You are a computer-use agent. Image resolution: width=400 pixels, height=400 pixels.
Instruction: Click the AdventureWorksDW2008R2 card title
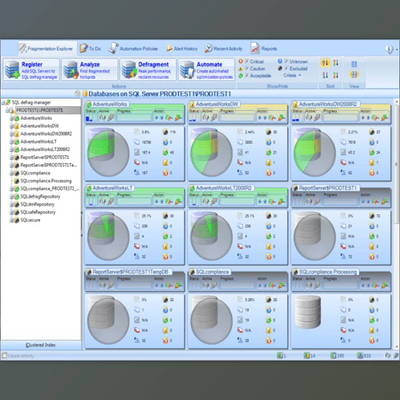[x=328, y=104]
